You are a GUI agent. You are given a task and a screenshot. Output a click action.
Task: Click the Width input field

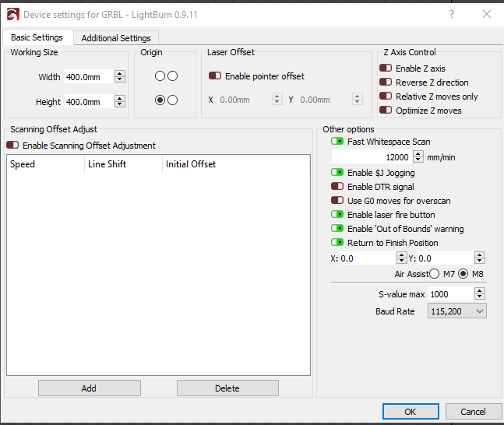89,77
